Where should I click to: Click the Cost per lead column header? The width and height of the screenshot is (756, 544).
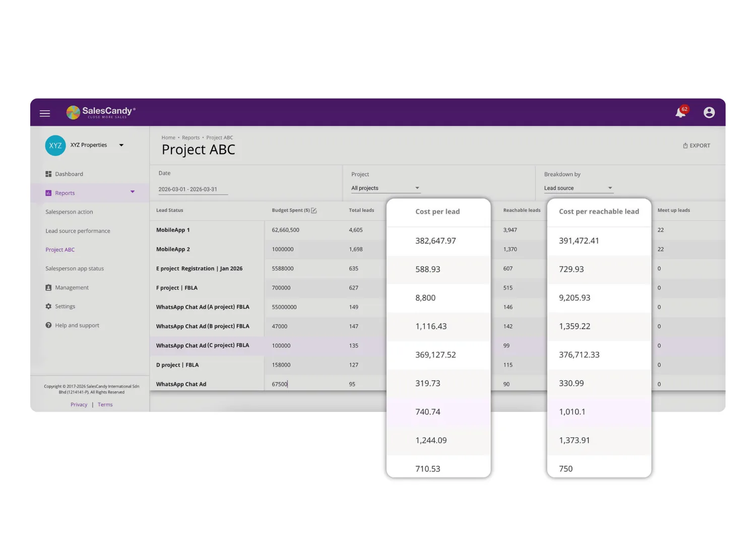pos(437,212)
